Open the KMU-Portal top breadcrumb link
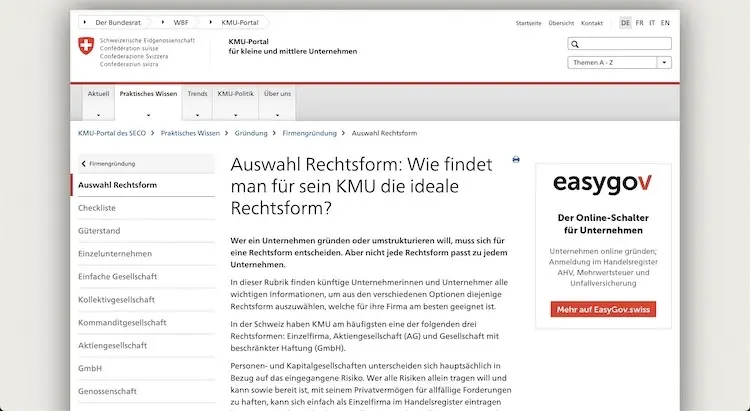The width and height of the screenshot is (750, 411). coord(240,22)
